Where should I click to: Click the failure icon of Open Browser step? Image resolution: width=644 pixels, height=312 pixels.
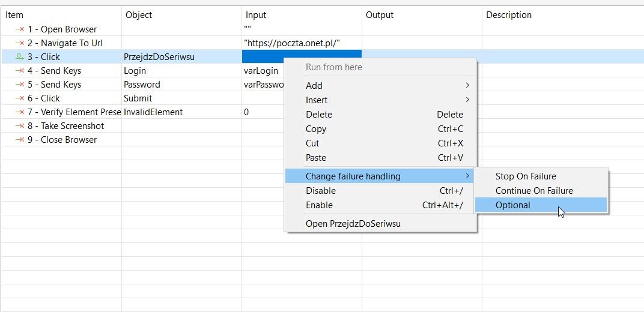(20, 29)
